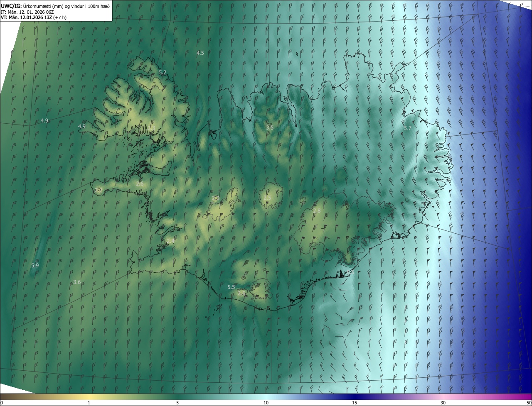
Task: Click the 'IT: Mán. 12. 01. 2026 06Z' line
Action: coord(27,12)
